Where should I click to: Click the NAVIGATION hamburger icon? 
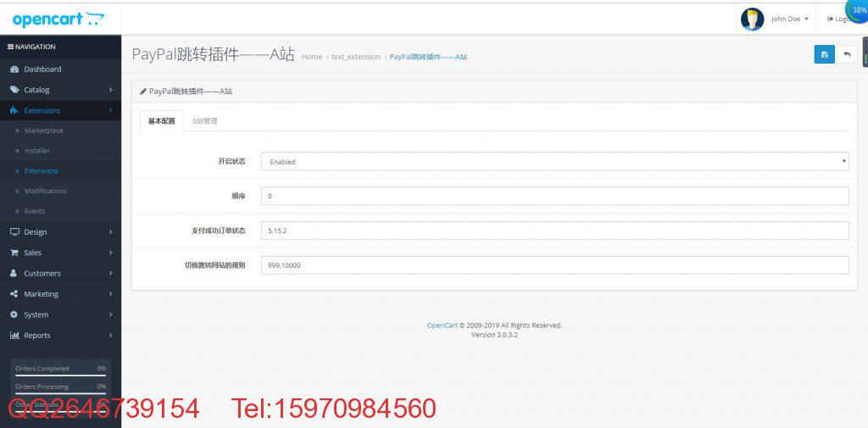[x=10, y=47]
